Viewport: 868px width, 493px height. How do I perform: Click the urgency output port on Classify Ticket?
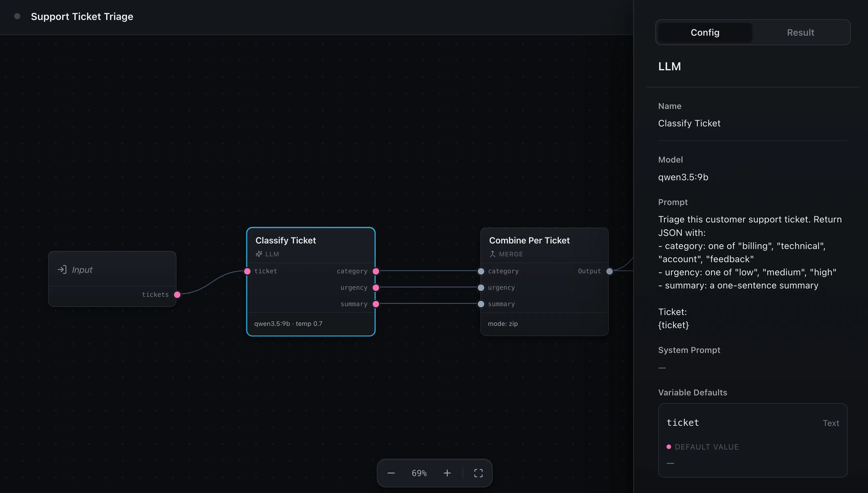pyautogui.click(x=376, y=287)
